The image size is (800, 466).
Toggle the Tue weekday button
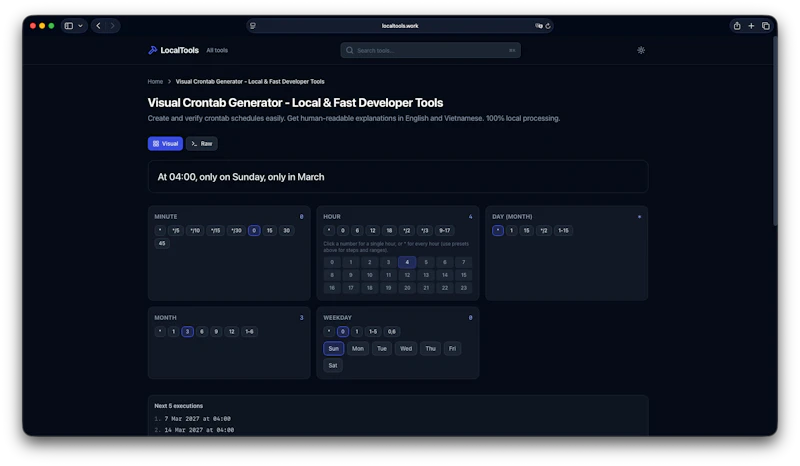coord(382,349)
